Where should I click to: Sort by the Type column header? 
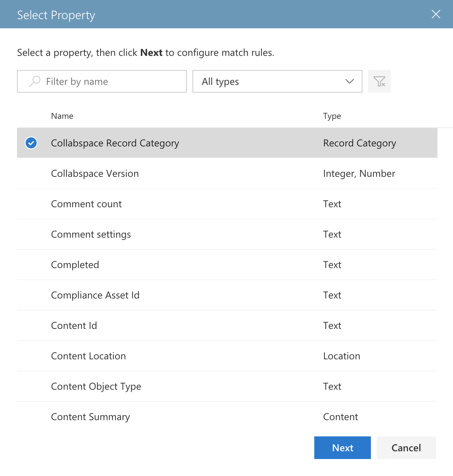332,116
